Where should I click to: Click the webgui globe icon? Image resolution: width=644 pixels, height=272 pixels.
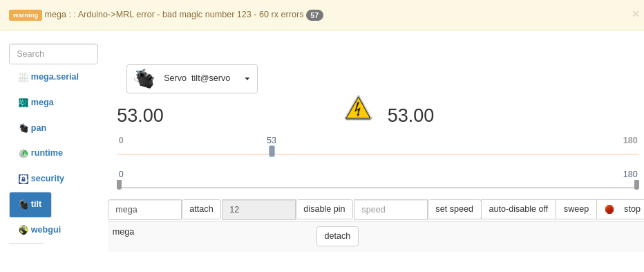click(x=23, y=230)
